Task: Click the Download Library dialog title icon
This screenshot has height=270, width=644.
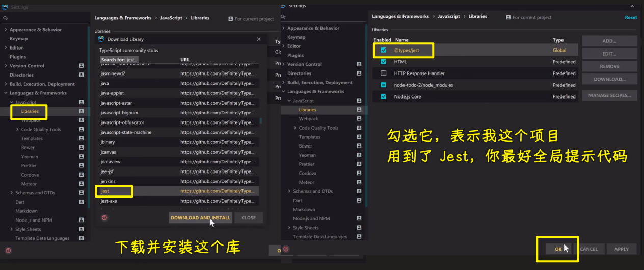Action: (x=101, y=39)
